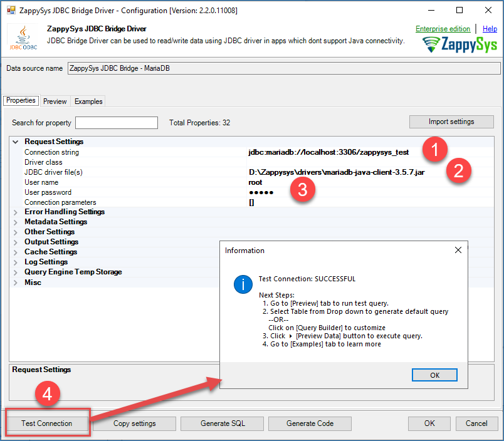Screen dimensions: 504x441
Task: Click the Import settings button
Action: [451, 122]
